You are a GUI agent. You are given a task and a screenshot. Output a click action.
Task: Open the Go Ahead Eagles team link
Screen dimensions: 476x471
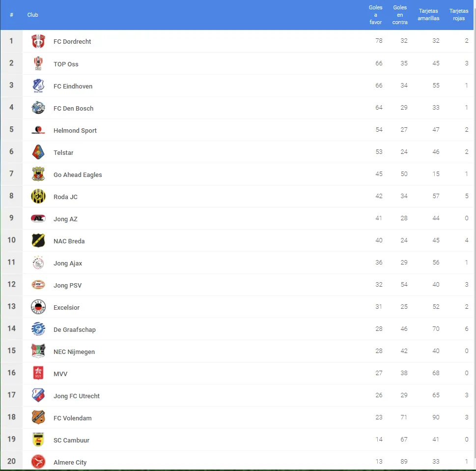point(78,175)
